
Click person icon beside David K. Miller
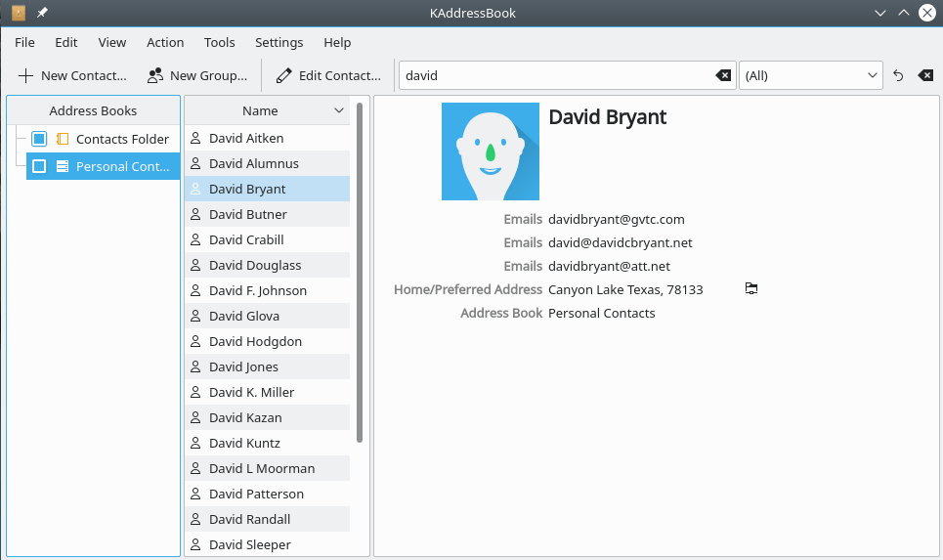195,392
